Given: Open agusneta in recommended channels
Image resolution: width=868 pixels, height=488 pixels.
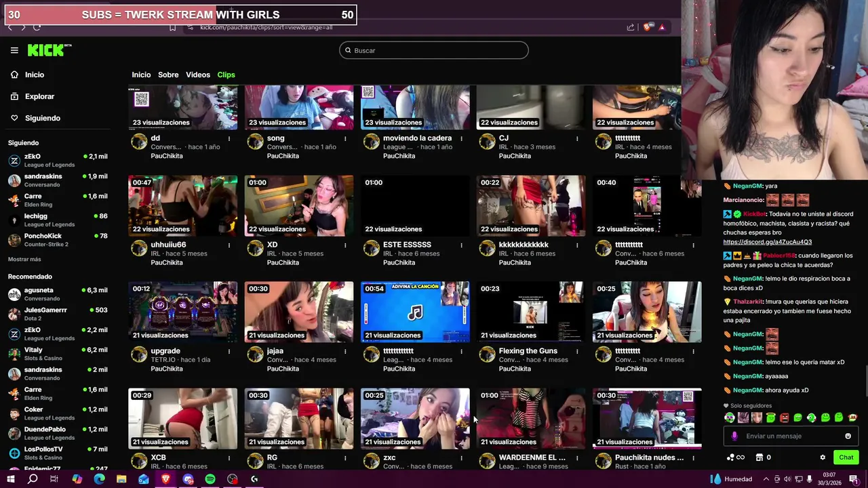Looking at the screenshot, I should [x=58, y=294].
